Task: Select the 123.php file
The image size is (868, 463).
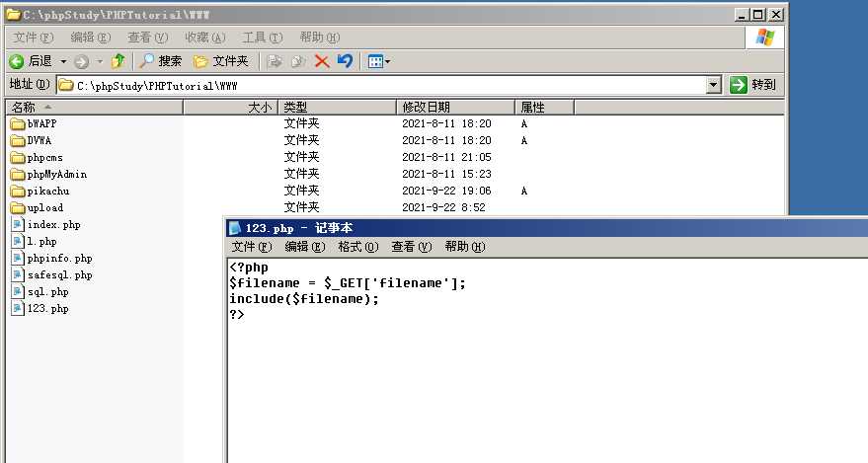Action: tap(47, 309)
